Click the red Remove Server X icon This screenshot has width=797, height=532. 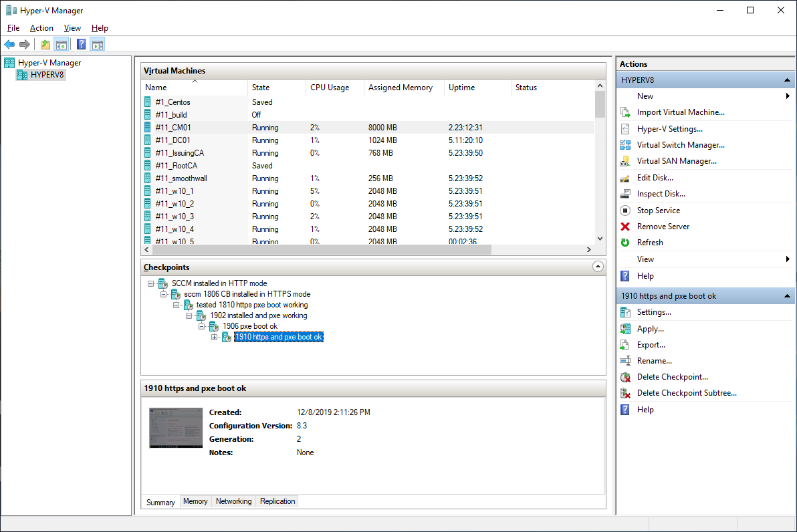pos(625,227)
